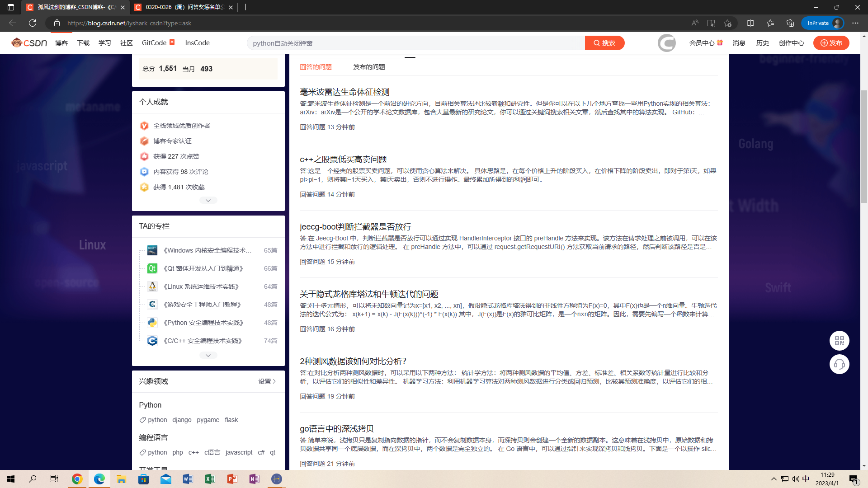Click the 发布 publish button
This screenshot has height=488, width=868.
point(831,43)
